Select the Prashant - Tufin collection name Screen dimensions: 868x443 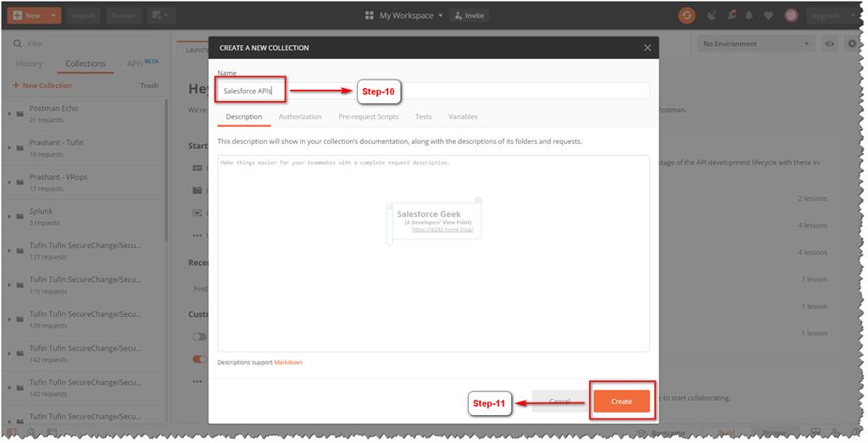click(57, 142)
